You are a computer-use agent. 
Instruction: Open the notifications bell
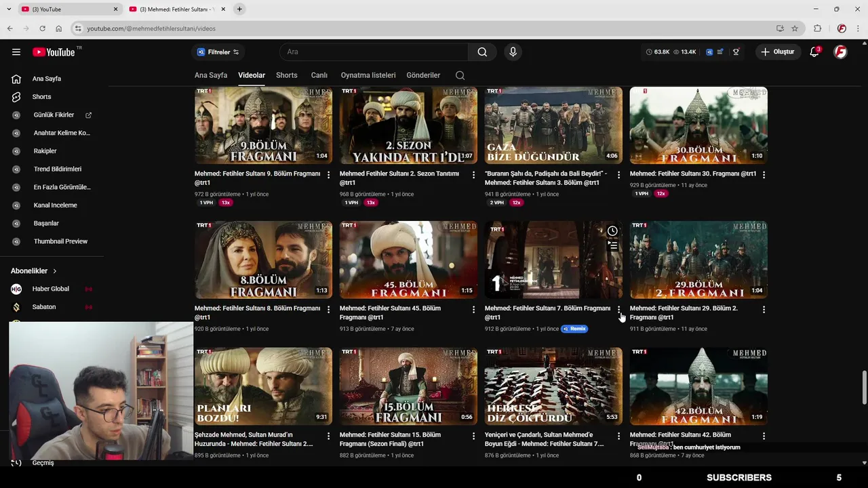814,52
